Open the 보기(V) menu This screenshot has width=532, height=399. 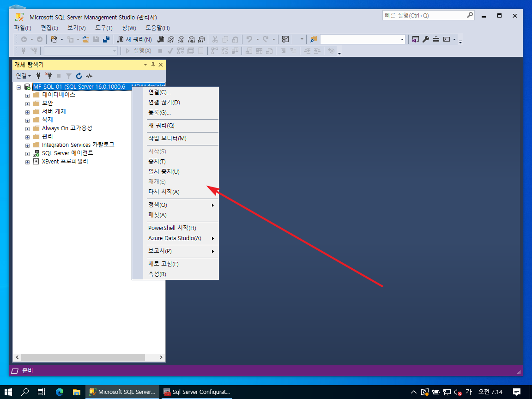click(76, 28)
